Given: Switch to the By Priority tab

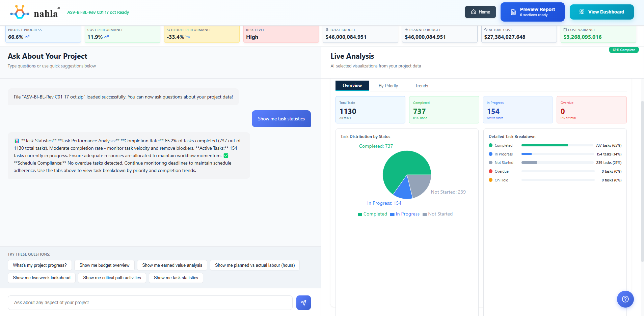Looking at the screenshot, I should point(388,86).
